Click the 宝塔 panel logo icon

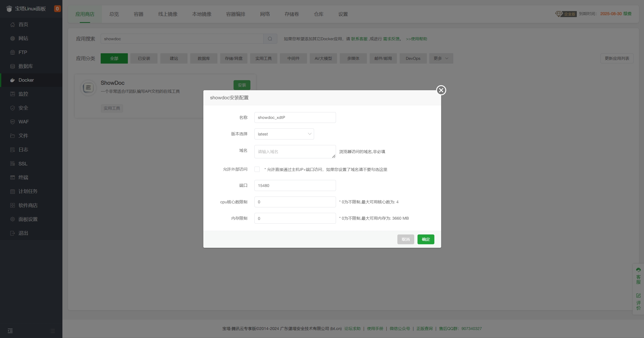(x=9, y=9)
